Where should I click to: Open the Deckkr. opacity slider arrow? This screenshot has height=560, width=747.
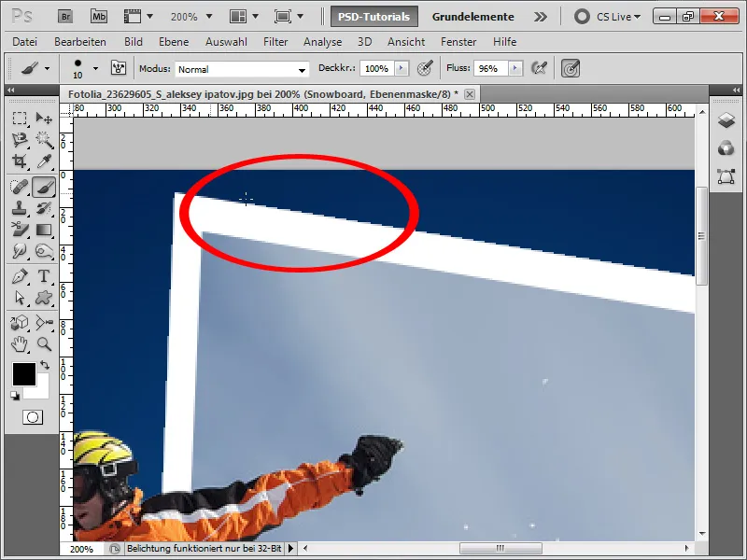402,68
